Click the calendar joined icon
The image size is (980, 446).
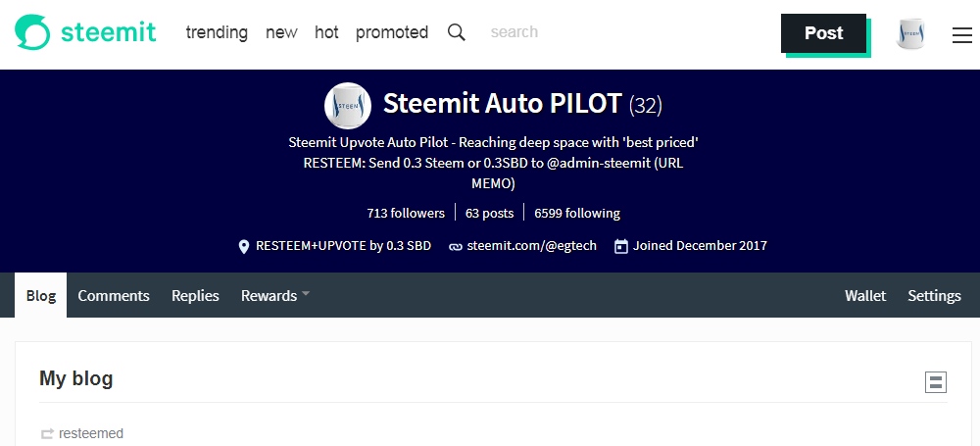click(620, 246)
